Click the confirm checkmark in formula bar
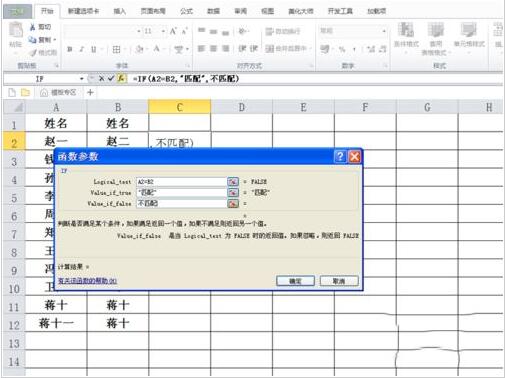505x378 pixels. tap(111, 79)
